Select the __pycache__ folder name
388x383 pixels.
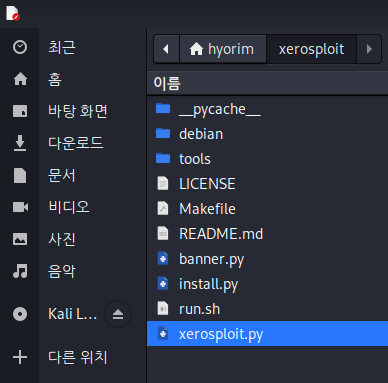[220, 109]
